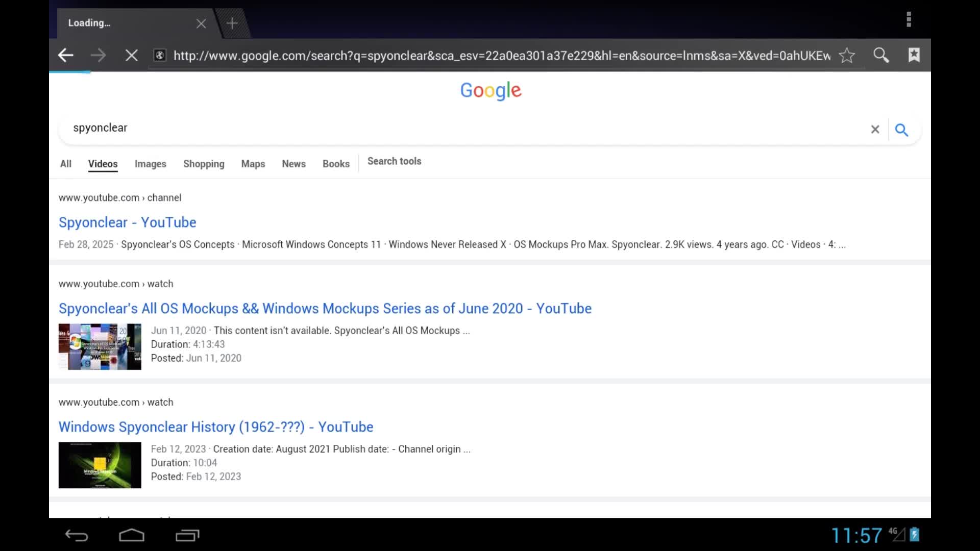Click the browser forward arrow
Image resolution: width=980 pixels, height=551 pixels.
click(x=98, y=55)
